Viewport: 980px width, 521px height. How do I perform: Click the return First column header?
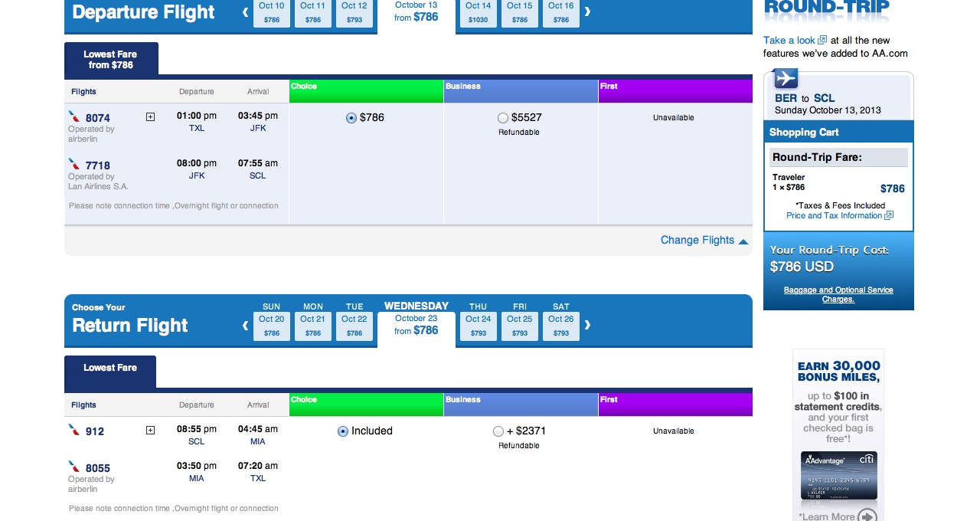pyautogui.click(x=675, y=405)
